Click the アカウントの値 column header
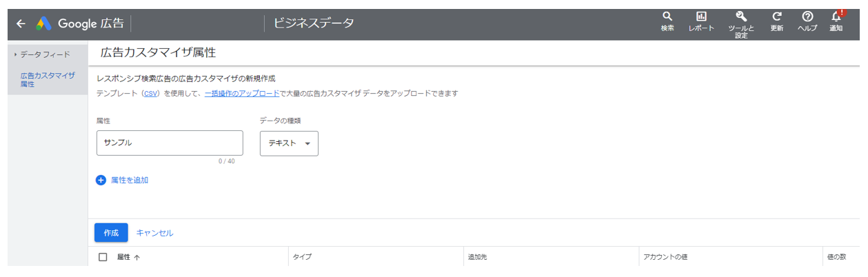Screen dimensions: 868x277 665,257
